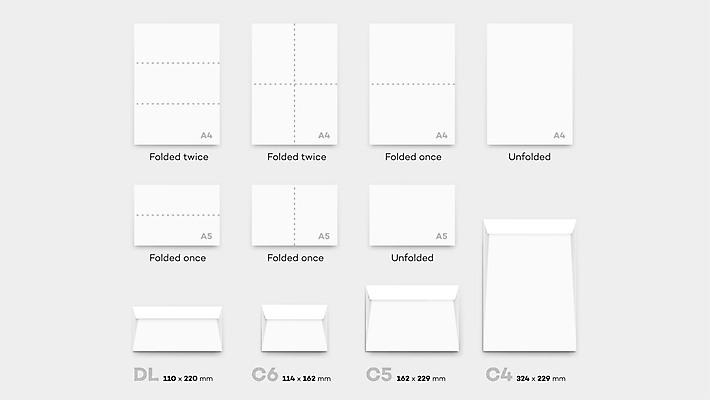The width and height of the screenshot is (710, 400).
Task: Click the bold "C5" size label
Action: (x=380, y=376)
